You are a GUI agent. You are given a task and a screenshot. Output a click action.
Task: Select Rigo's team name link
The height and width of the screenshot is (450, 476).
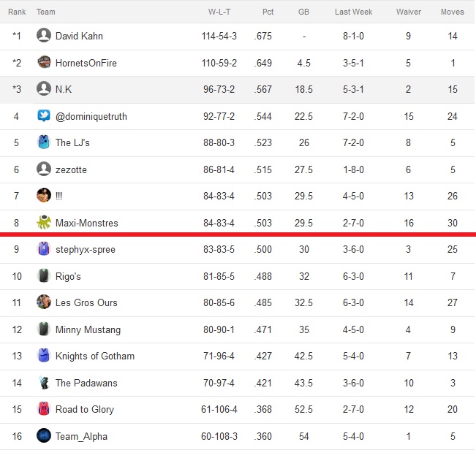pos(68,276)
